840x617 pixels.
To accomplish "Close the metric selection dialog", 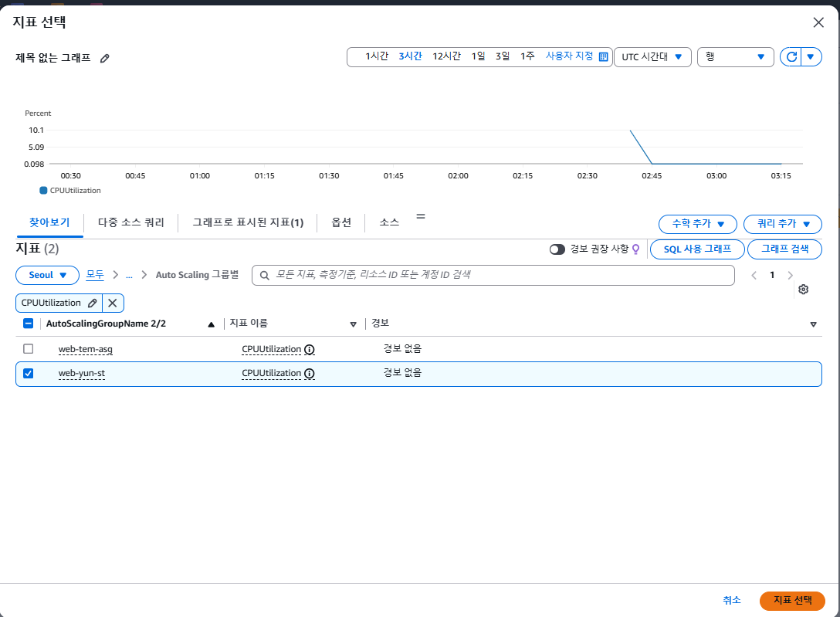I will point(818,22).
